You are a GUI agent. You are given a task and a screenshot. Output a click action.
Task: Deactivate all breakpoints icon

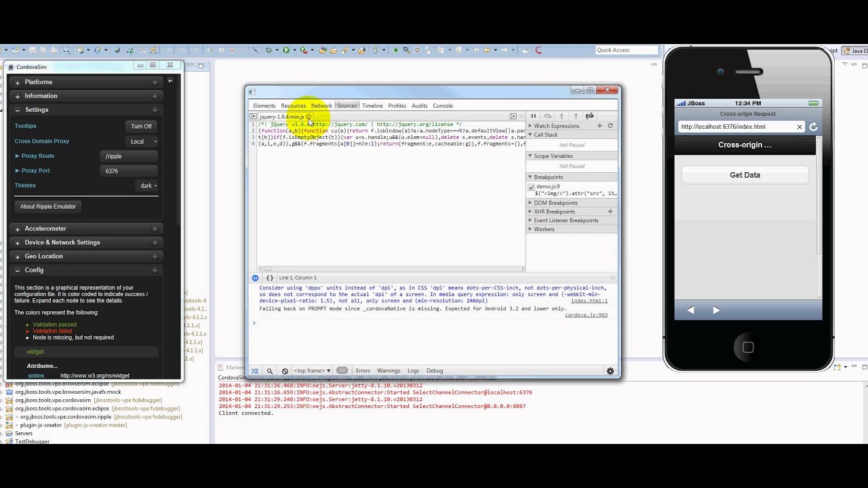point(590,117)
